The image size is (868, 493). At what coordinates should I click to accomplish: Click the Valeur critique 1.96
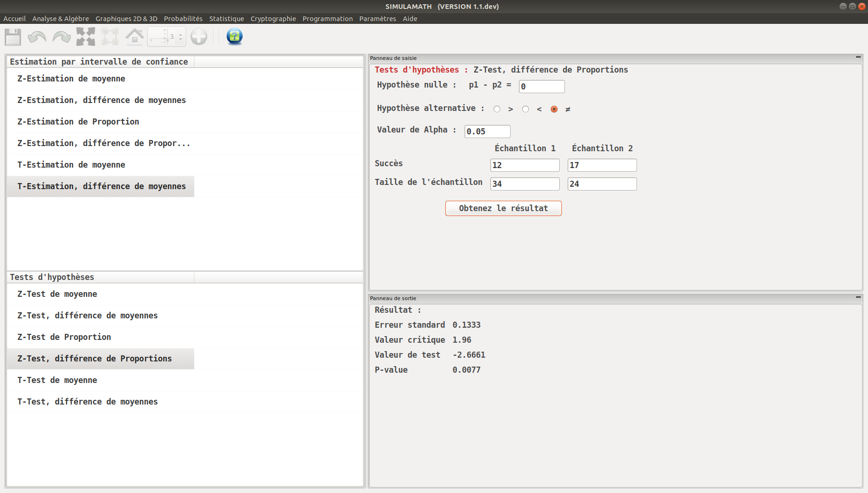pyautogui.click(x=461, y=340)
